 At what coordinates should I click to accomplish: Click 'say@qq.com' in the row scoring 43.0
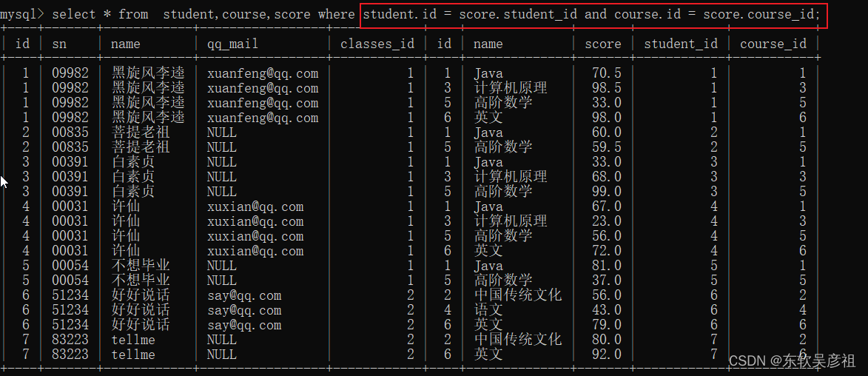tap(244, 310)
